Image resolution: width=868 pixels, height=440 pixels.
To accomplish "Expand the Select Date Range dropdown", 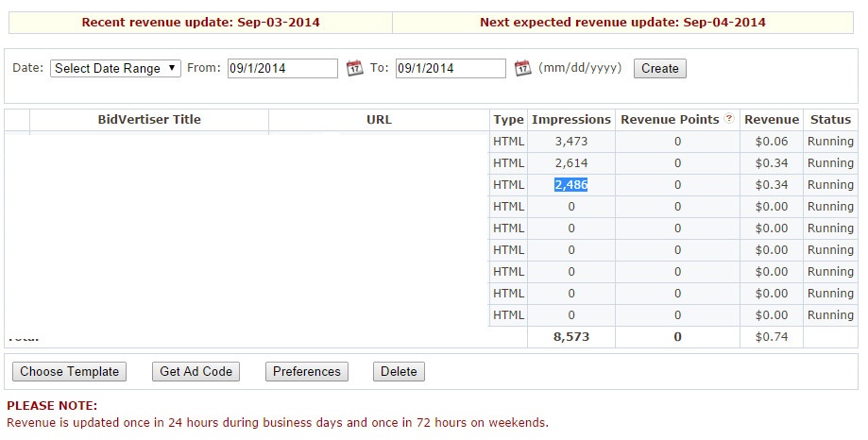I will tap(115, 68).
